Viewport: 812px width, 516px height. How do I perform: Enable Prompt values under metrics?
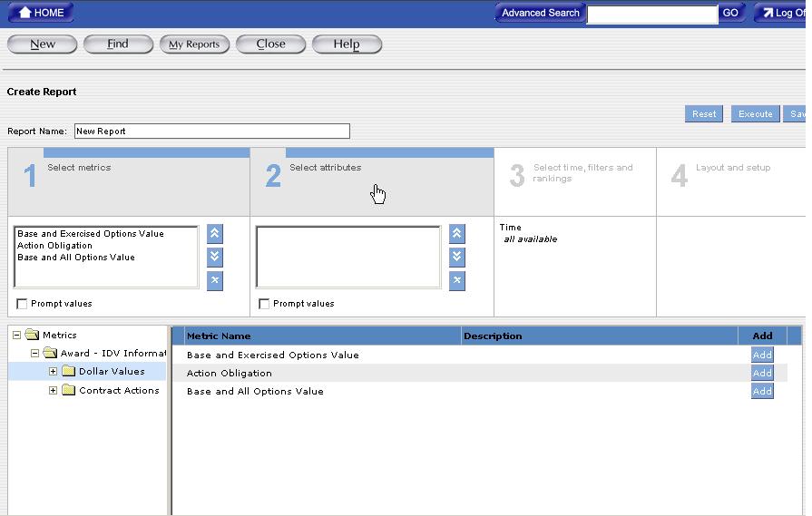click(x=22, y=304)
